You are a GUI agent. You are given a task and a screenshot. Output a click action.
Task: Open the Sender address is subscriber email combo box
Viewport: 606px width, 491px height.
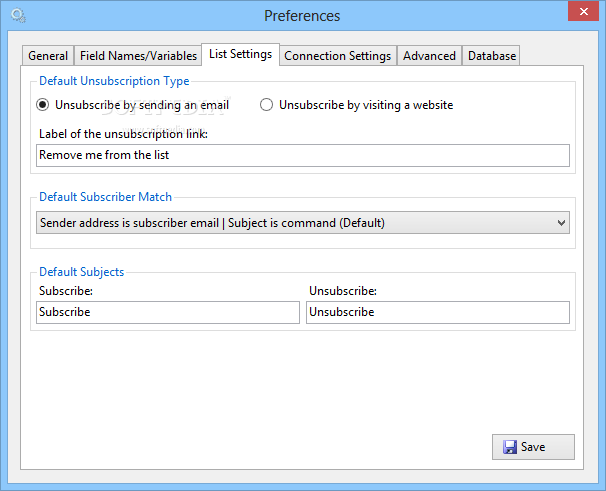tap(303, 223)
